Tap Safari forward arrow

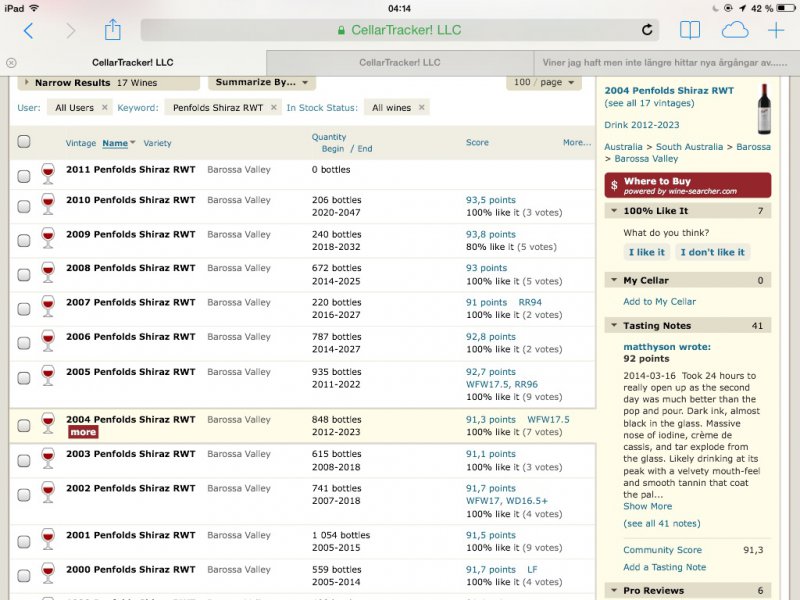(x=70, y=31)
